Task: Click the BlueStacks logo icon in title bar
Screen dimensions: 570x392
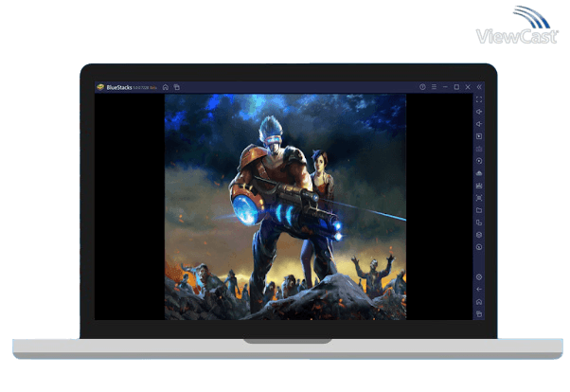Action: point(100,87)
